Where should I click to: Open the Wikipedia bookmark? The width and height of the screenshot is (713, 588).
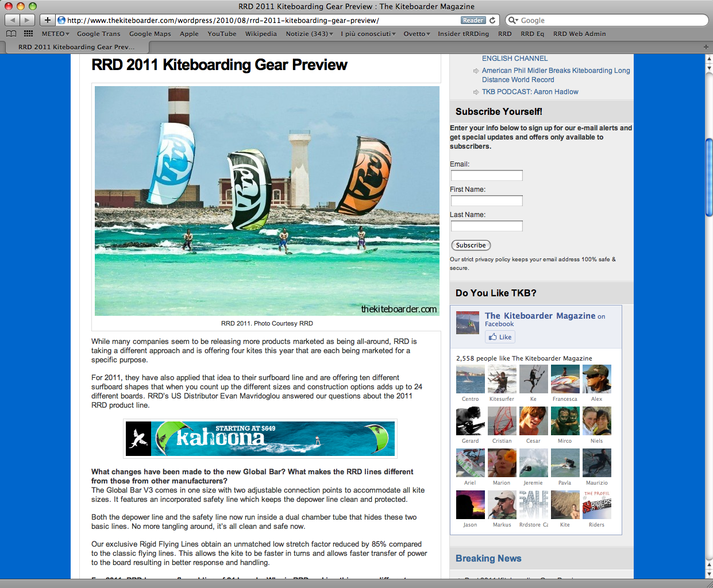pos(261,34)
